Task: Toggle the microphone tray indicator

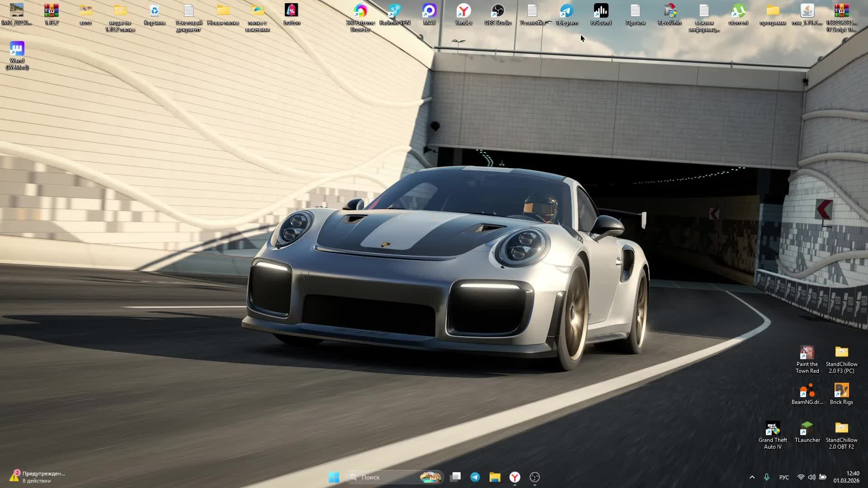Action: pyautogui.click(x=767, y=477)
